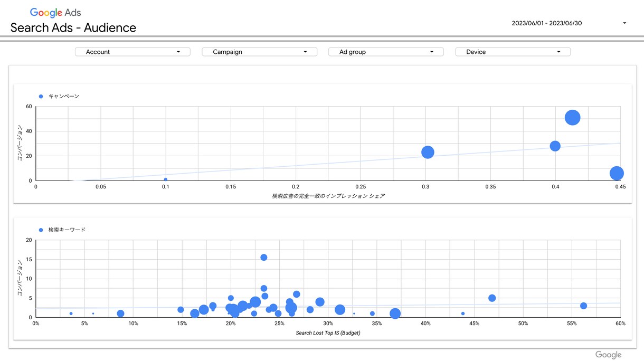
Task: Select the keyword bubble at 6 conversions near 27%
Action: coord(297,294)
